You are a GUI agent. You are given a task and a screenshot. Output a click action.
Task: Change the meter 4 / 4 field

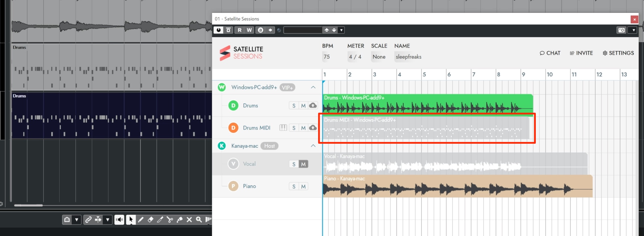point(355,57)
